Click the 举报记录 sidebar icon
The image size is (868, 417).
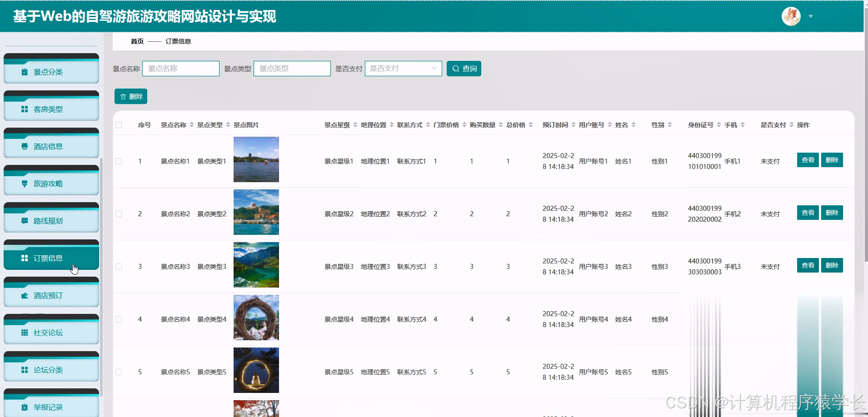pyautogui.click(x=25, y=407)
